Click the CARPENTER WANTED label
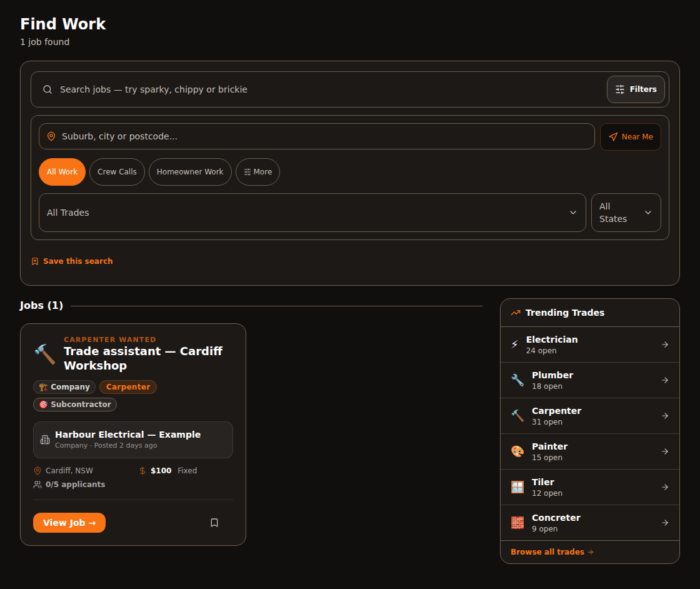This screenshot has width=700, height=589. (x=110, y=340)
